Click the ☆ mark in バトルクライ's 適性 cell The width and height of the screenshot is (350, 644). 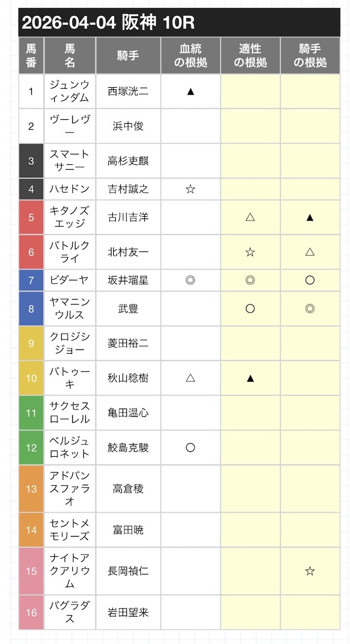click(250, 252)
